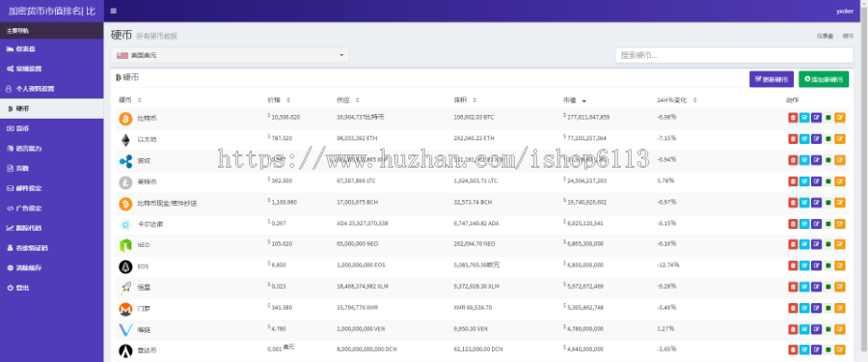Open the 清除缓存 sidebar item
The width and height of the screenshot is (868, 362).
pyautogui.click(x=51, y=267)
